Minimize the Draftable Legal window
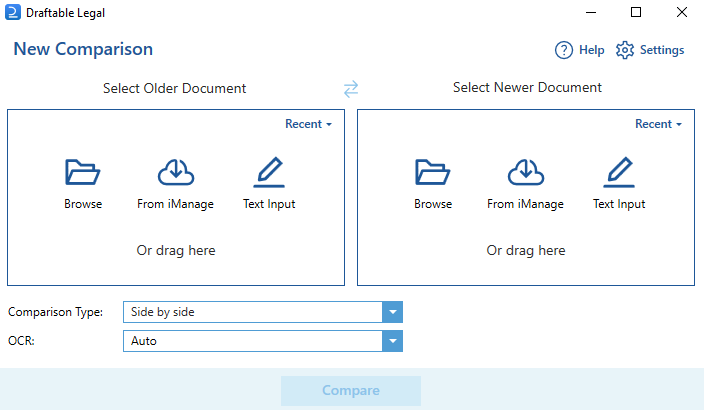 point(591,13)
